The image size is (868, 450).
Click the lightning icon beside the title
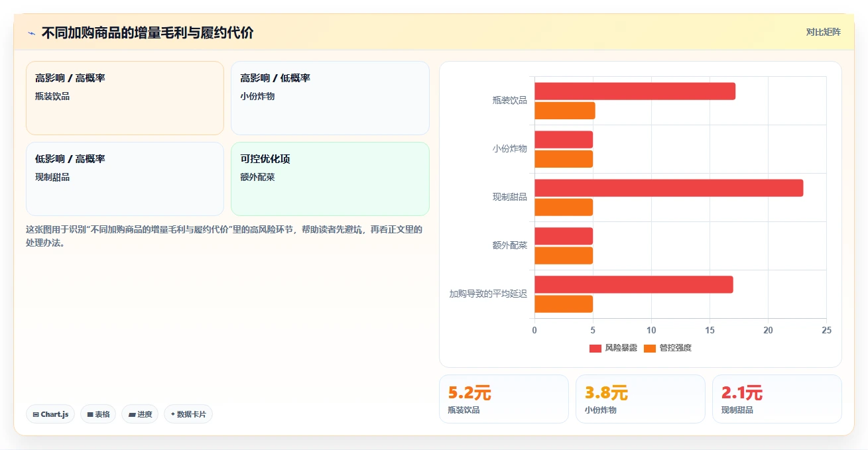click(32, 33)
